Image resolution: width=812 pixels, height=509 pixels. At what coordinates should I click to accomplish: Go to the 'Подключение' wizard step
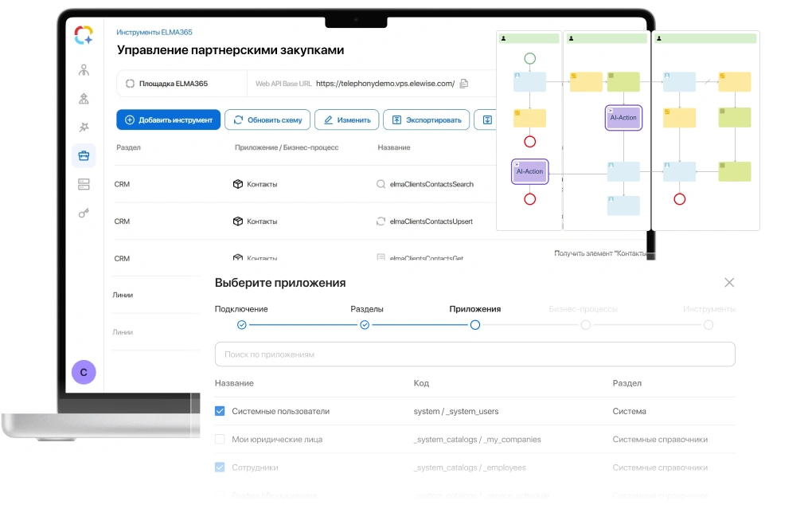[242, 325]
